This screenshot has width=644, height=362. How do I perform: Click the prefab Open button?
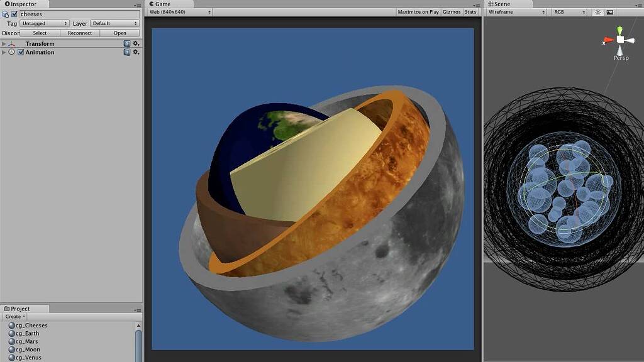119,33
